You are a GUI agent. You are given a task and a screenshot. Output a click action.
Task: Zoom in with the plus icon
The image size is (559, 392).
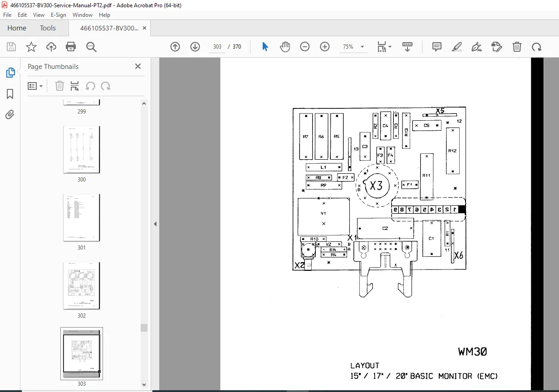click(325, 47)
